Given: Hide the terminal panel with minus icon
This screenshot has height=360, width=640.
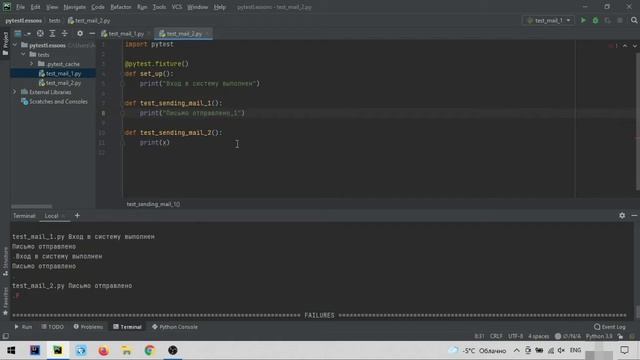Looking at the screenshot, I should pyautogui.click(x=634, y=216).
